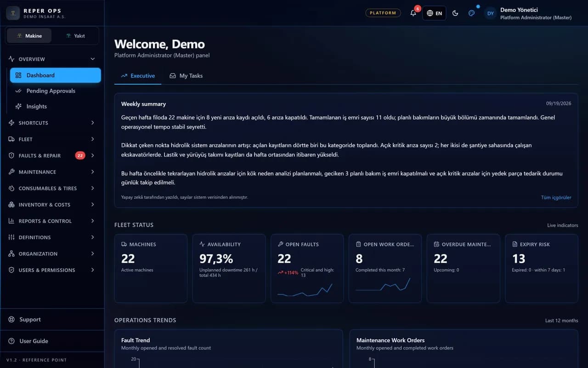Viewport: 588px width, 368px height.
Task: Click the Availability card pulse icon
Action: pos(202,244)
